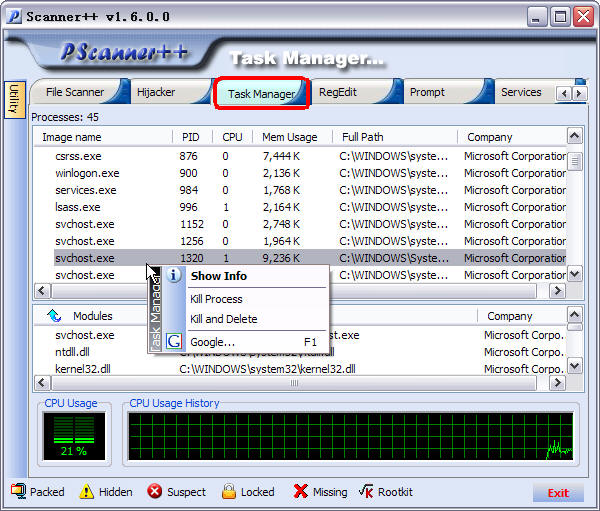Click the Missing red X icon
600x511 pixels.
tap(300, 491)
